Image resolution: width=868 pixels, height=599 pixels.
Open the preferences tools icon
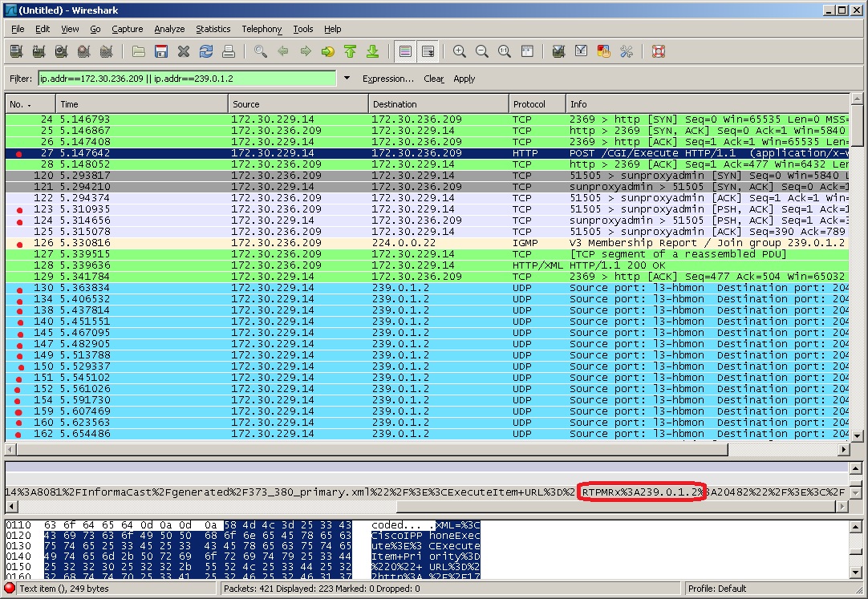(627, 51)
